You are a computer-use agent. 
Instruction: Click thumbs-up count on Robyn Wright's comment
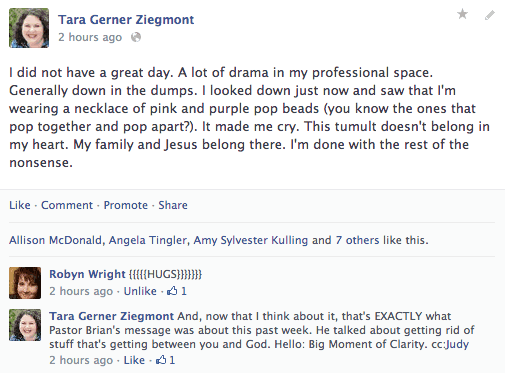click(177, 291)
